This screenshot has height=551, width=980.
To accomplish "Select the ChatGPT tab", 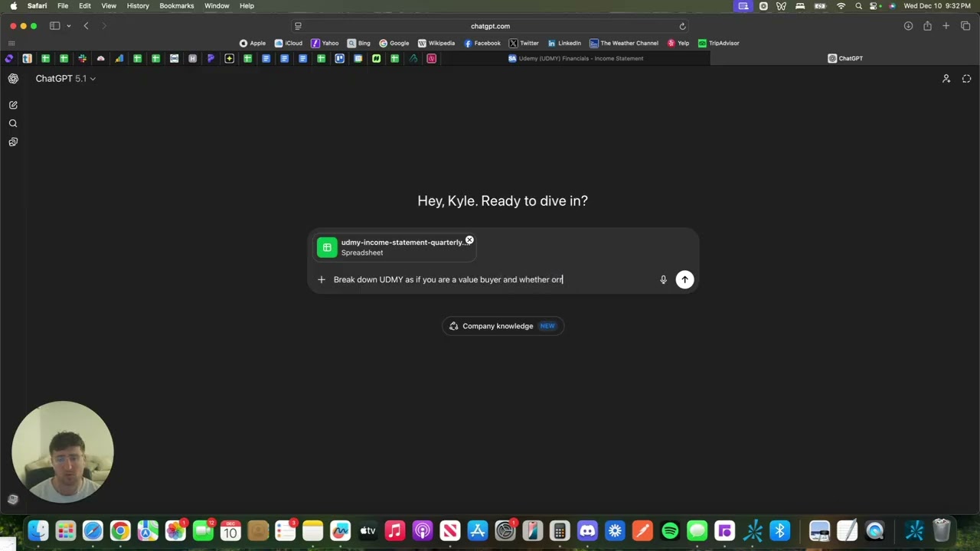I will pos(845,58).
